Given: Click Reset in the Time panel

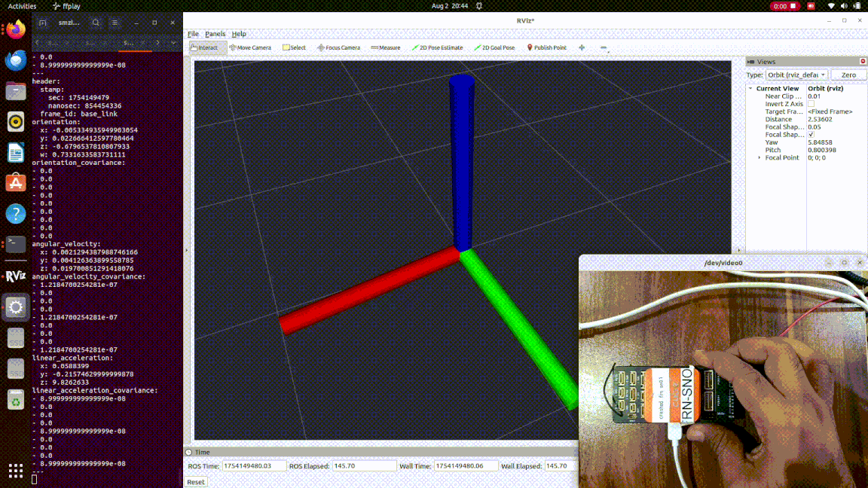Looking at the screenshot, I should 195,481.
